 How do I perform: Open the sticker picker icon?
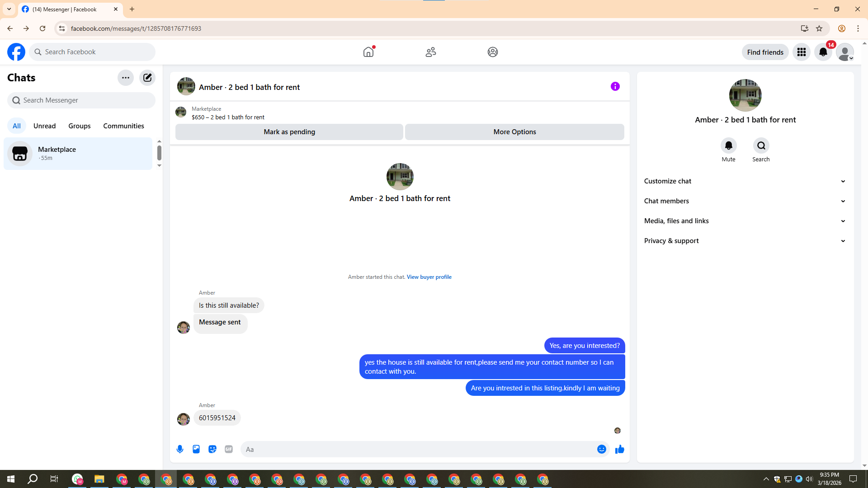pyautogui.click(x=212, y=449)
